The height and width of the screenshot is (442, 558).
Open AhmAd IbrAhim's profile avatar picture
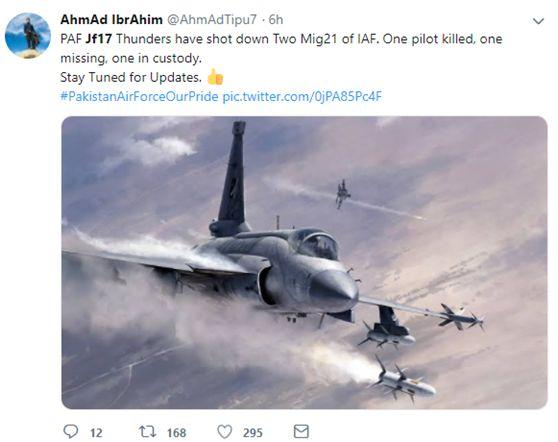coord(28,36)
